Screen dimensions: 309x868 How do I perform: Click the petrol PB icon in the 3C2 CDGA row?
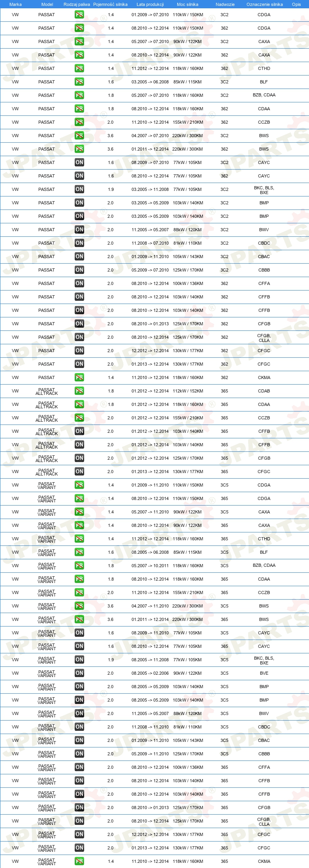[x=79, y=15]
